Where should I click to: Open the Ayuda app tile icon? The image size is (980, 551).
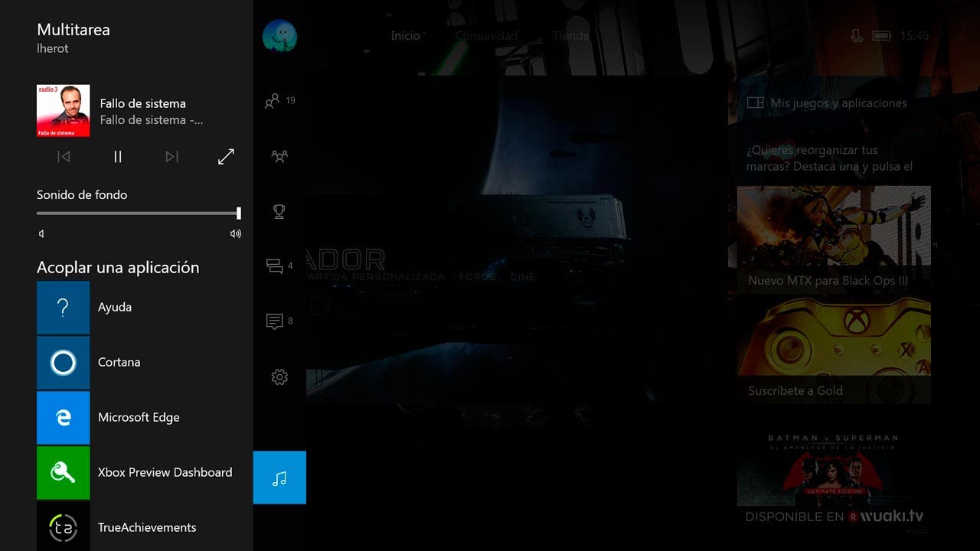click(64, 308)
